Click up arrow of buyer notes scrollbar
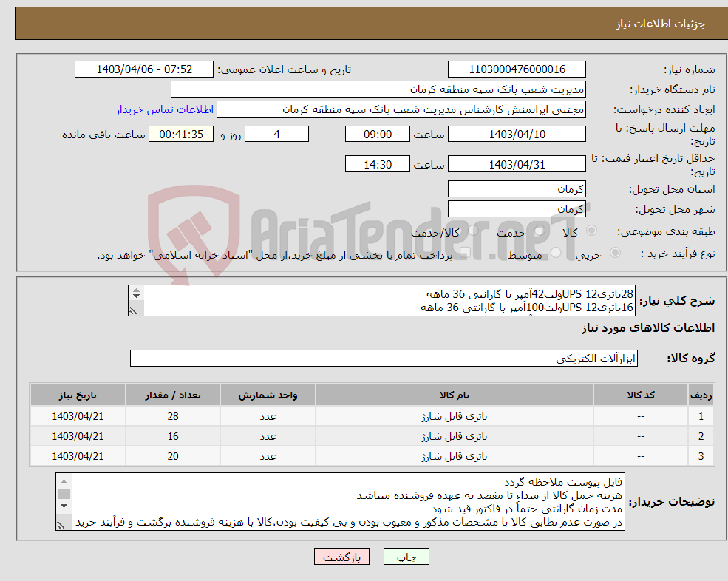Image resolution: width=728 pixels, height=581 pixels. [x=64, y=482]
